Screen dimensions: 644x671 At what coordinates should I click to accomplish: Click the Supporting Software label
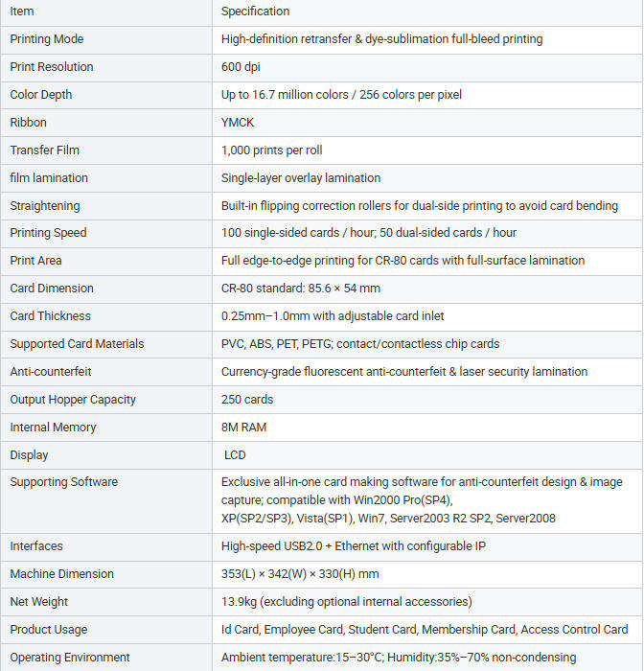64,482
